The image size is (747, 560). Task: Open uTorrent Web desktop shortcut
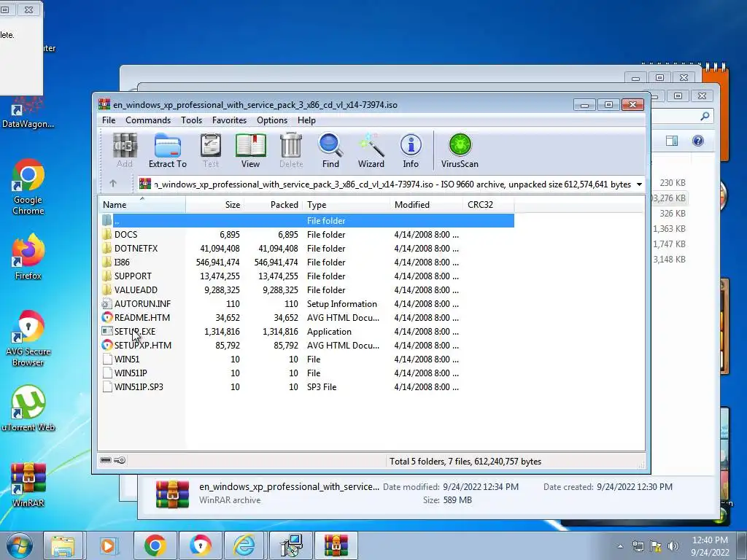28,408
